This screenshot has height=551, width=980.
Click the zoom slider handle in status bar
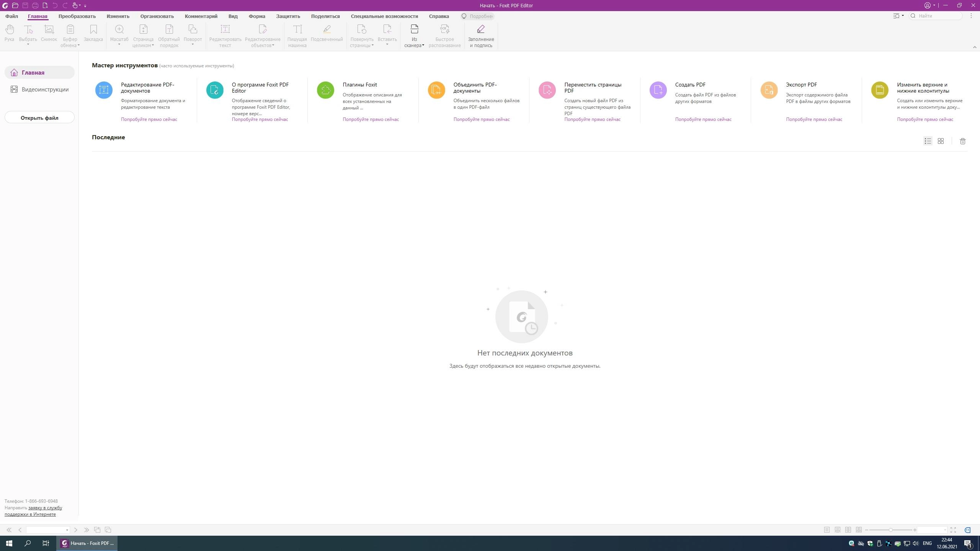891,530
